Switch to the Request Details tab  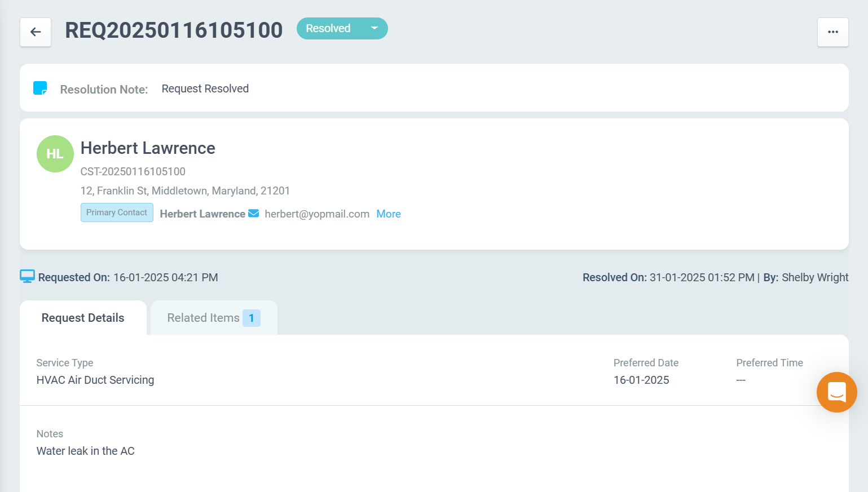(x=83, y=318)
